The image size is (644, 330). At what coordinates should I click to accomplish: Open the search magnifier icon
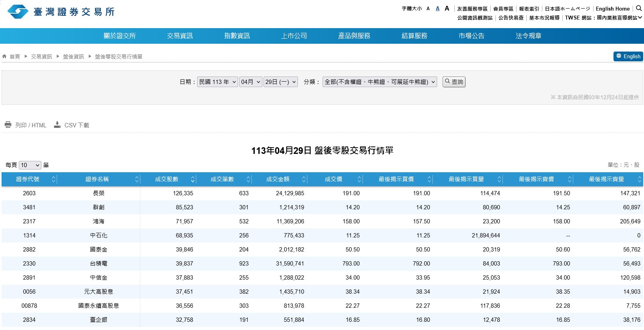[x=639, y=8]
